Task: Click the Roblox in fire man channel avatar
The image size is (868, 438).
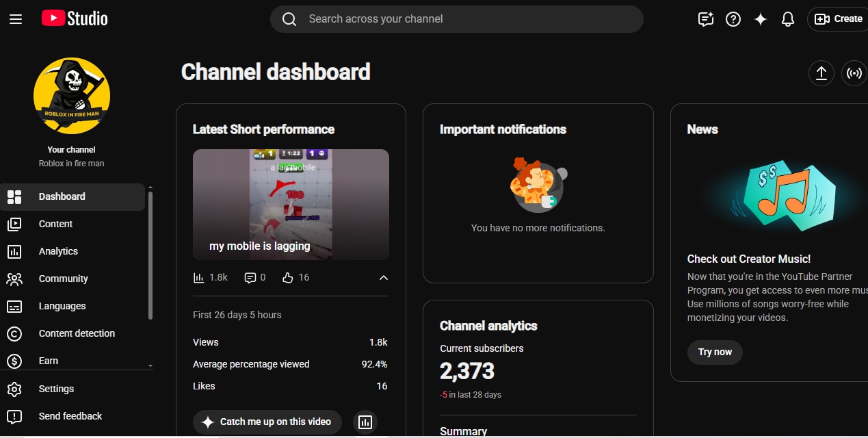Action: 72,96
